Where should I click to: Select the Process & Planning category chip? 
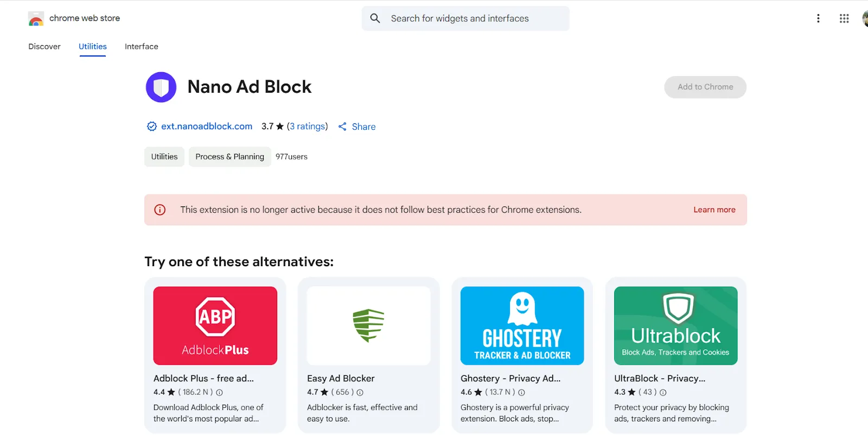point(230,157)
